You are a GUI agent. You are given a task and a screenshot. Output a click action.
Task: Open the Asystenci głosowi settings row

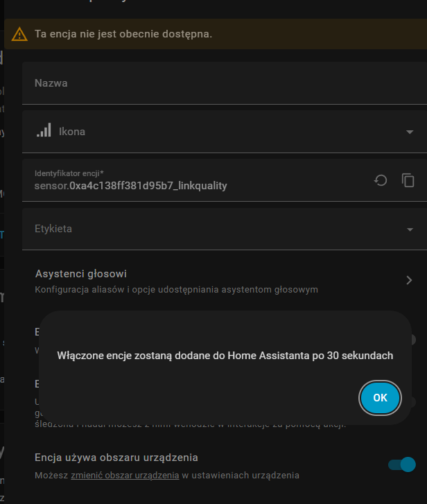pos(208,281)
